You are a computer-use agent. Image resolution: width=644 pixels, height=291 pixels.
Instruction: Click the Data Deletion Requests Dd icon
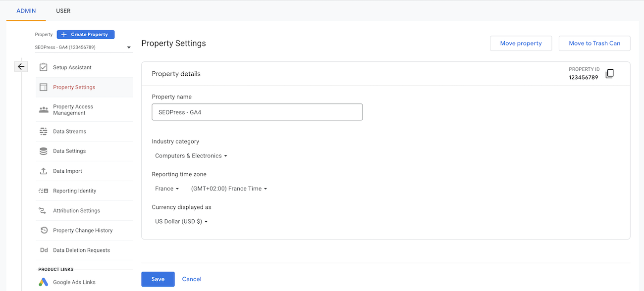(x=44, y=250)
